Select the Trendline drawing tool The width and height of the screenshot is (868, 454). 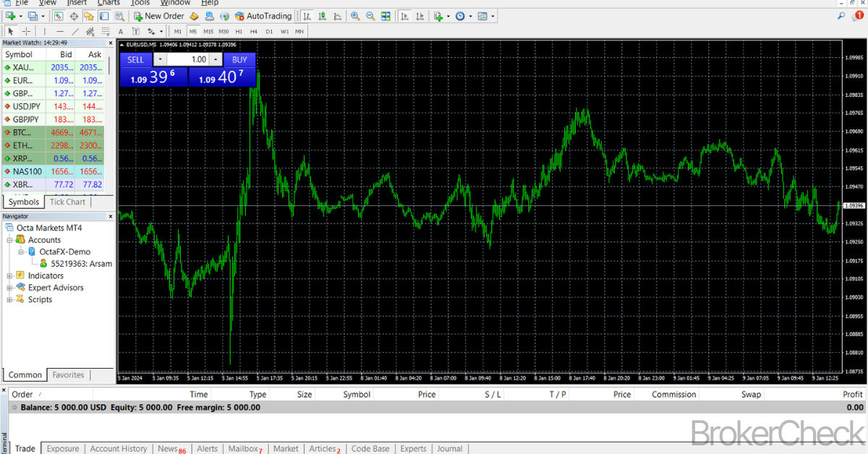tap(75, 31)
